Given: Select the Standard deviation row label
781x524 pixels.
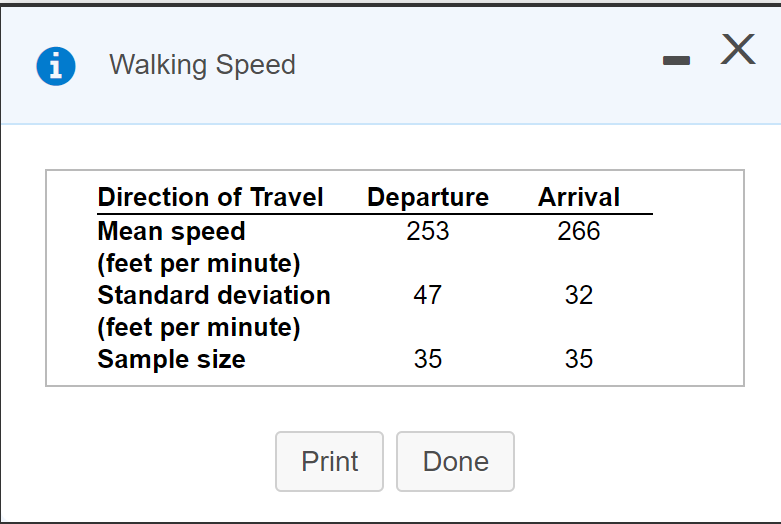Looking at the screenshot, I should point(214,295).
